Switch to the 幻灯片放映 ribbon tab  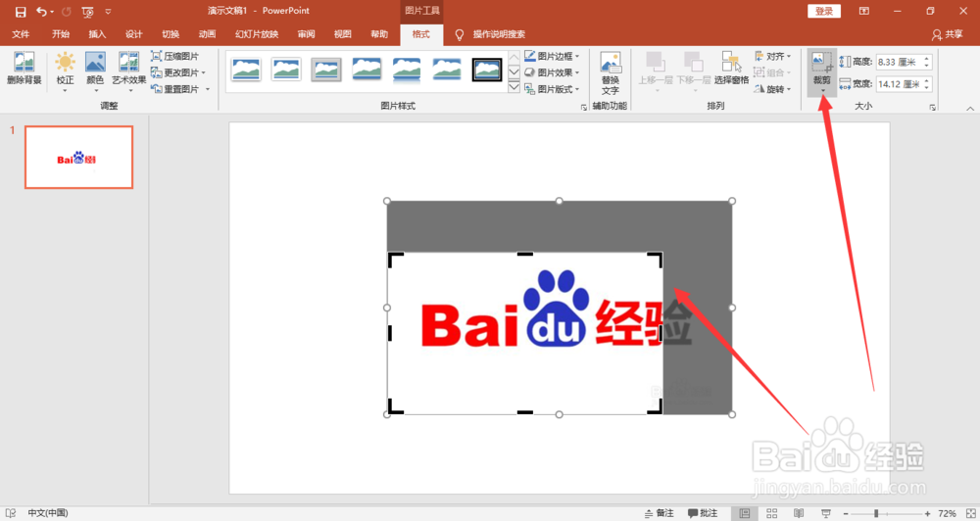(256, 34)
